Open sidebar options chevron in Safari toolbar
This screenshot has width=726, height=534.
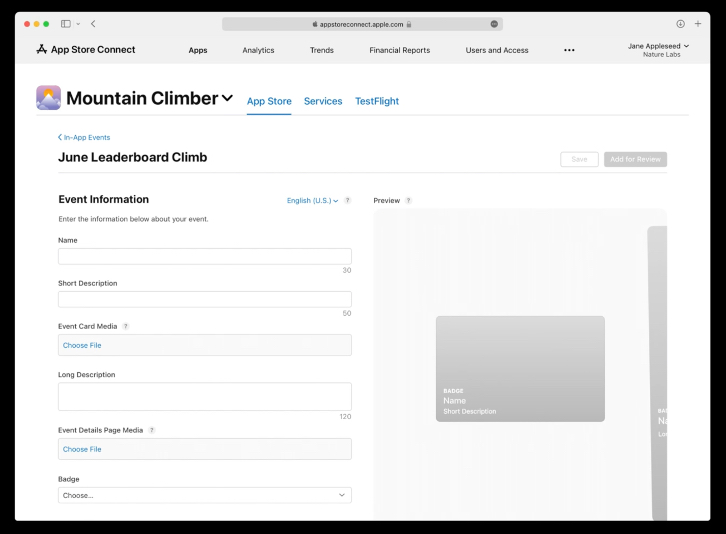(78, 24)
